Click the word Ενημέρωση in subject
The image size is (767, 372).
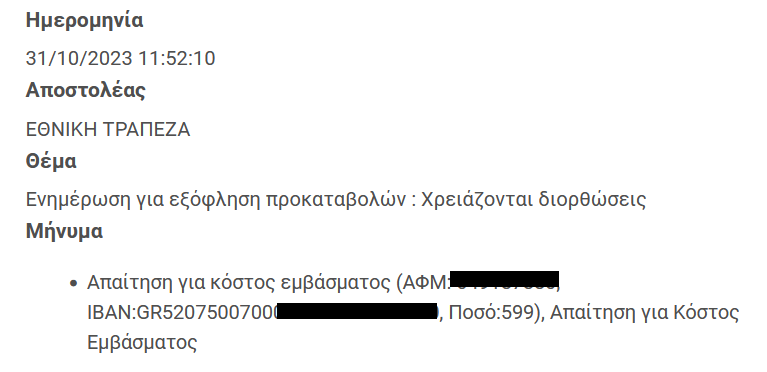click(78, 200)
